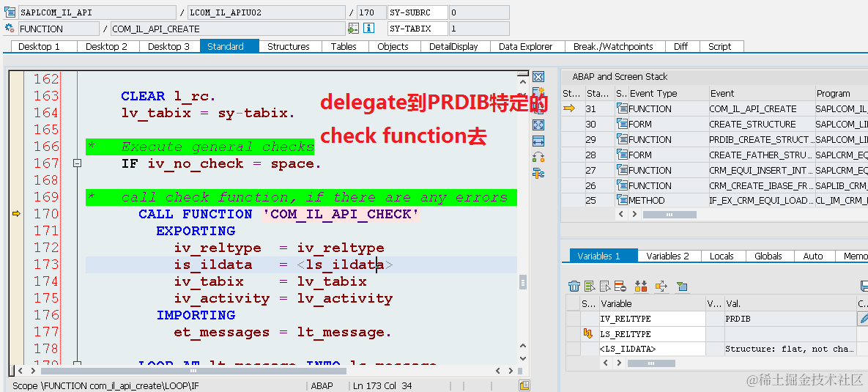Click the gear icon beside FUNCTION field
The image size is (868, 392).
[10, 29]
